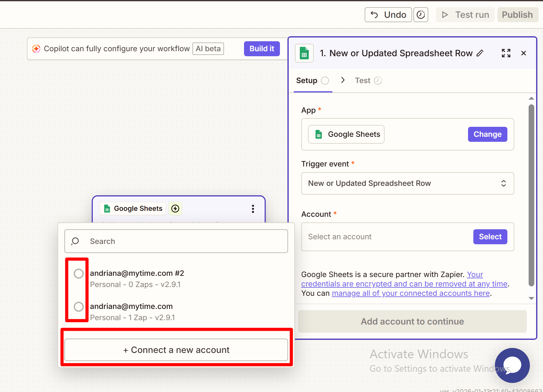Click the panel vertical scrollbar thumb
Screen dimensions: 543x392
[x=531, y=195]
